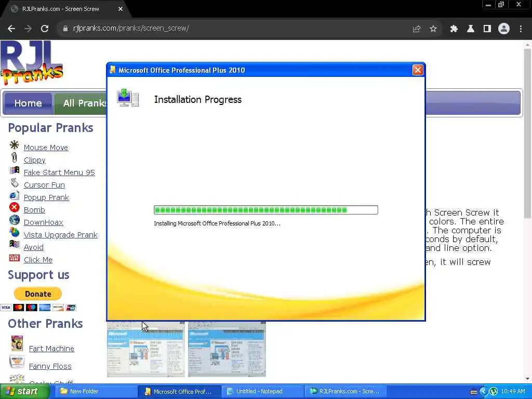Open the Extensions puzzle icon
532x399 pixels.
pos(454,29)
